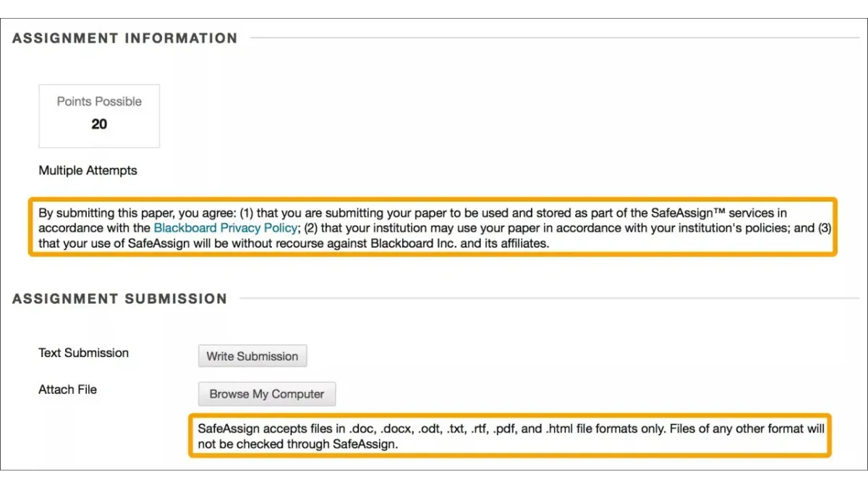The height and width of the screenshot is (488, 868).
Task: Open the Blackboard Privacy Policy link
Action: [x=226, y=227]
